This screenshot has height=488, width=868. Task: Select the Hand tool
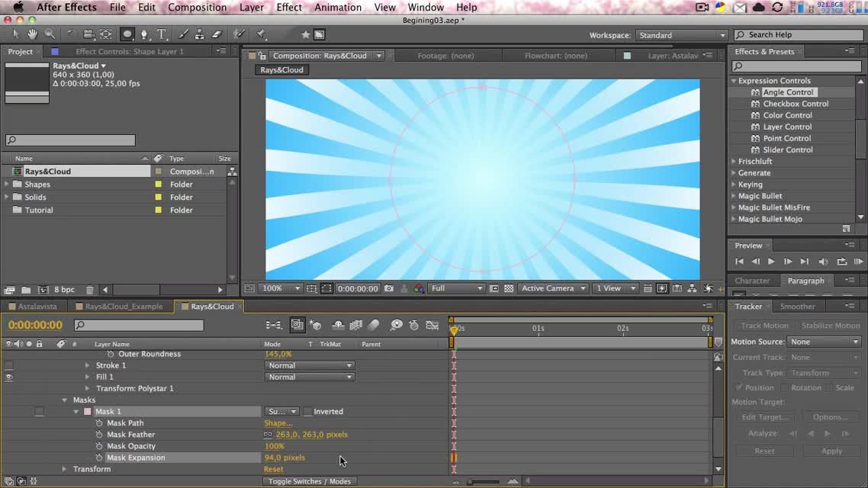coord(32,34)
